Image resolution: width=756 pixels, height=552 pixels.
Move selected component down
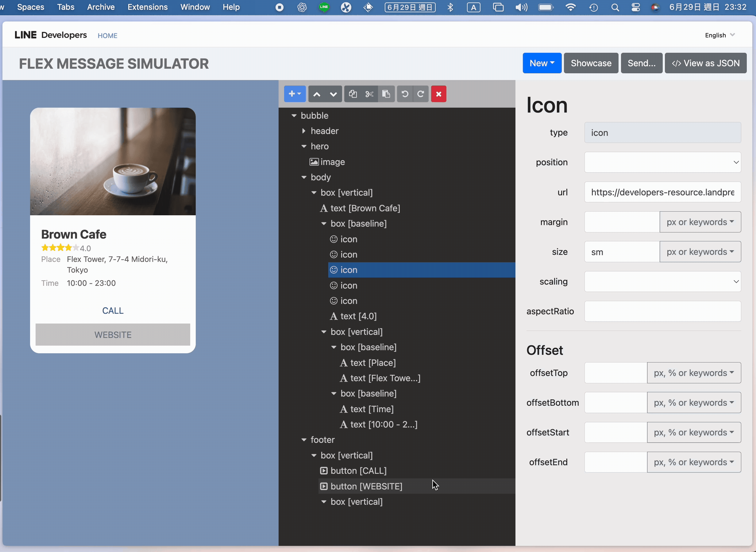coord(333,94)
